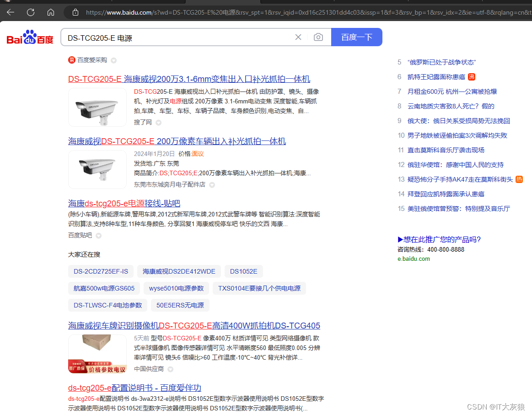Open 海康ds-tcg205-e电源接线-贴吧 link
The image size is (532, 415).
pyautogui.click(x=124, y=203)
